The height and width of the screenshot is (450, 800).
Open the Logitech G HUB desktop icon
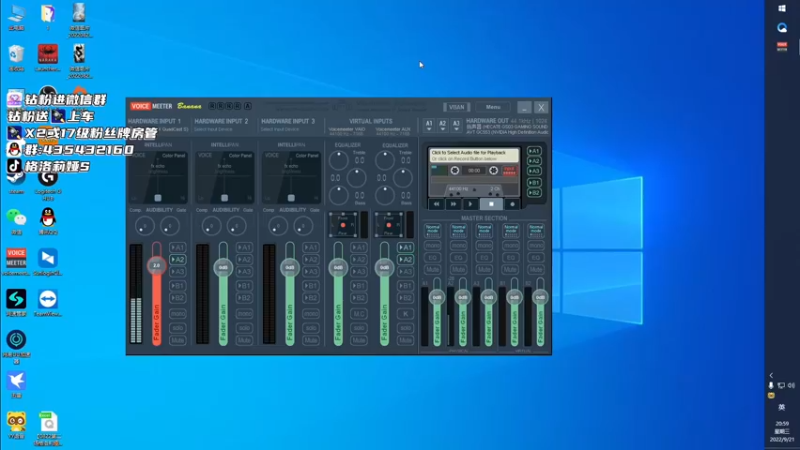[48, 184]
